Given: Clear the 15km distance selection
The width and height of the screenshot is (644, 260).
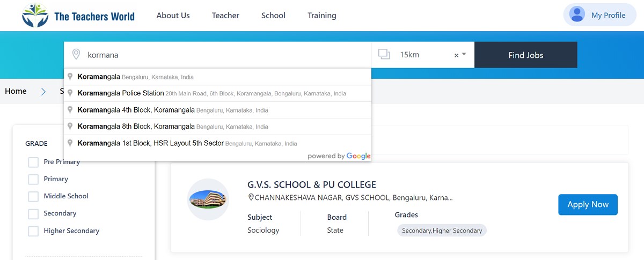Looking at the screenshot, I should coord(456,55).
